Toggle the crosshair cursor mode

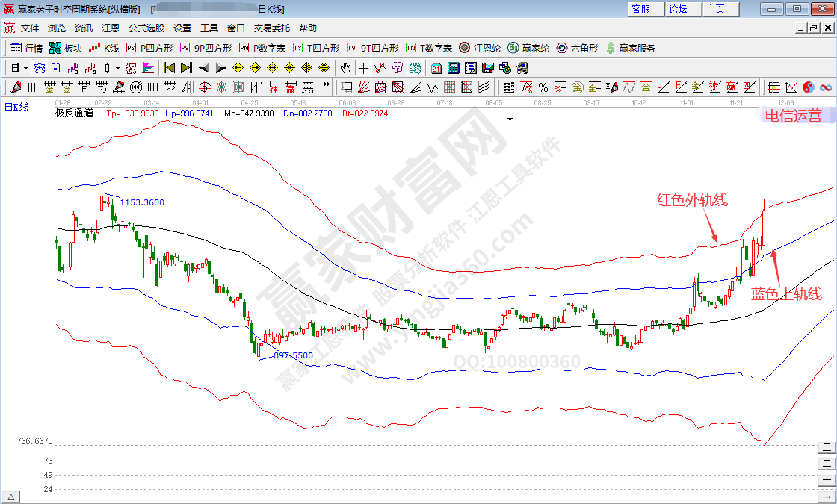(363, 68)
